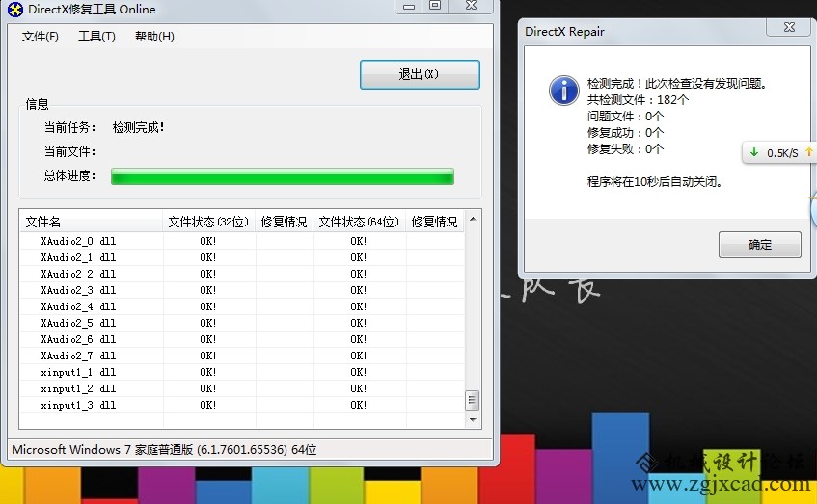Click 文件状态(32位) column header
The width and height of the screenshot is (817, 504).
coord(209,222)
